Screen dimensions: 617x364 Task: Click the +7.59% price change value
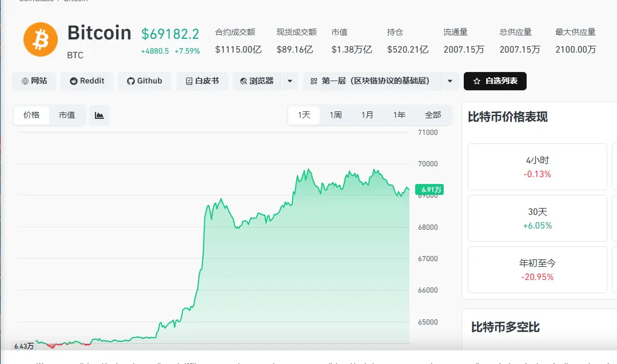pos(188,51)
